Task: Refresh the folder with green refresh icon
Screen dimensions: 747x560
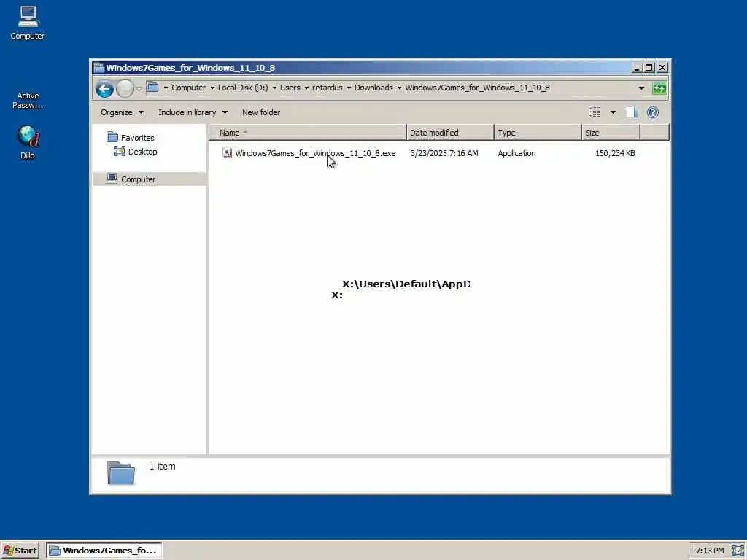Action: (659, 88)
